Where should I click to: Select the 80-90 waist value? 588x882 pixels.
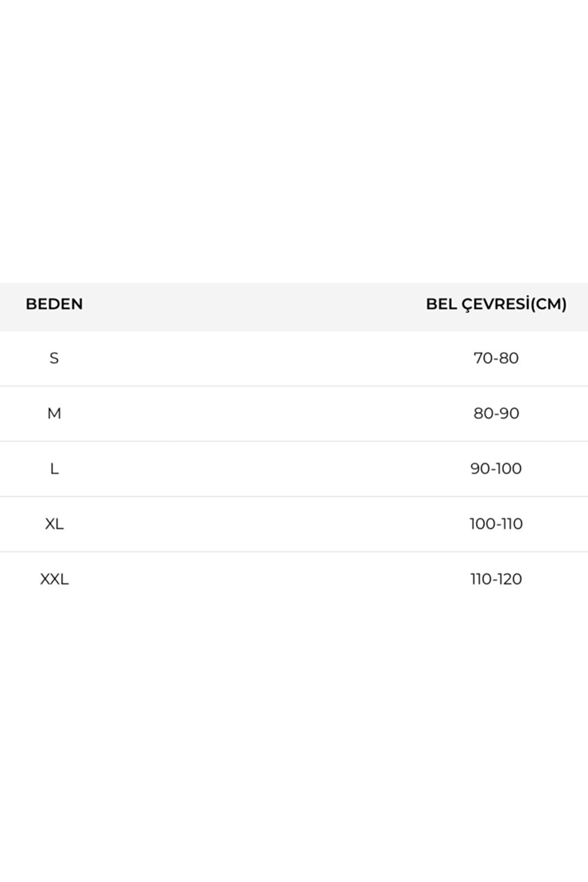click(496, 413)
